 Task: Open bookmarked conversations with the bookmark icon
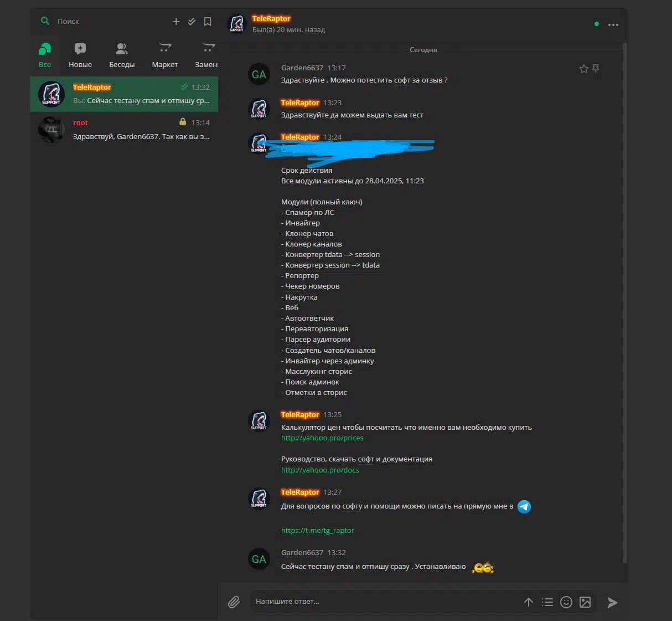point(208,22)
